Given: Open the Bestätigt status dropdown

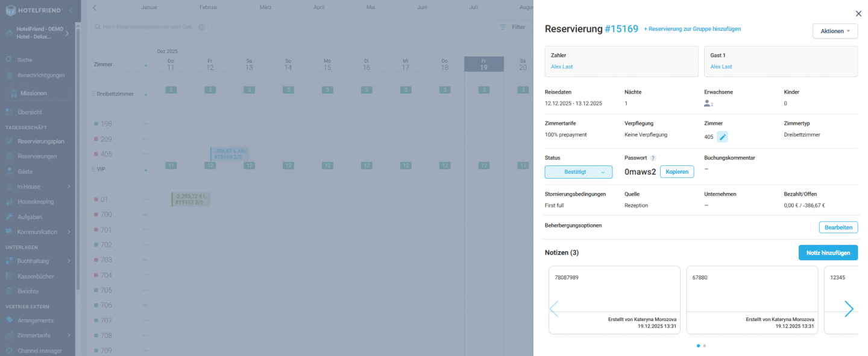Looking at the screenshot, I should (578, 172).
